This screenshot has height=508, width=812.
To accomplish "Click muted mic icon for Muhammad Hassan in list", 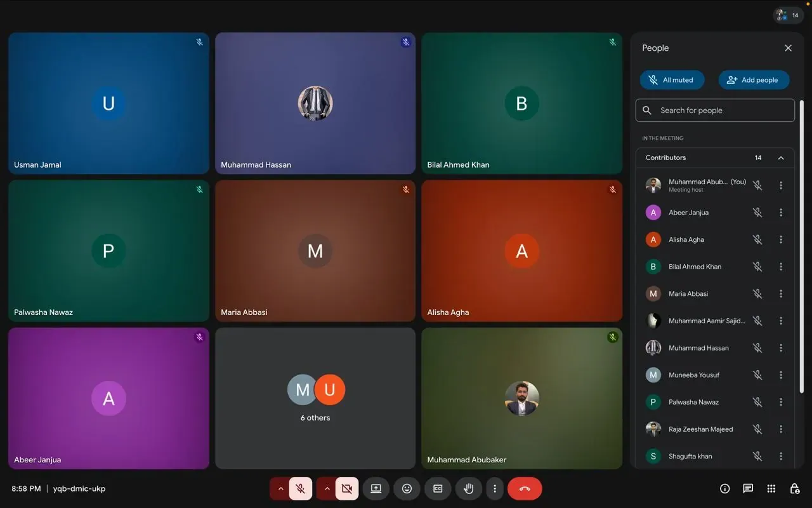I will [757, 348].
